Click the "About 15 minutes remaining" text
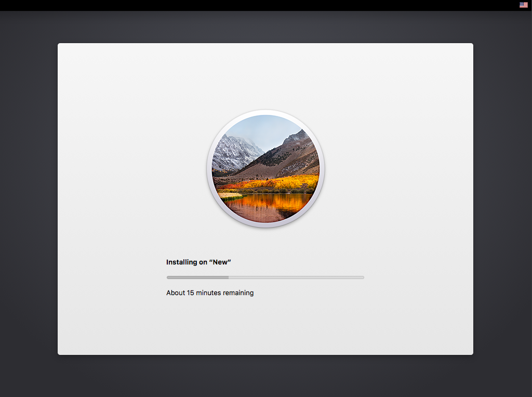 point(210,293)
